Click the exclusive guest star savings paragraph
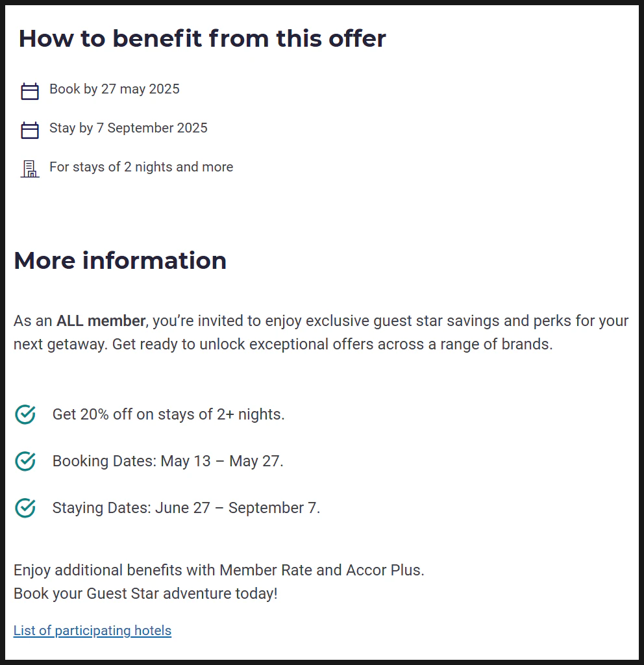The image size is (644, 665). (321, 332)
